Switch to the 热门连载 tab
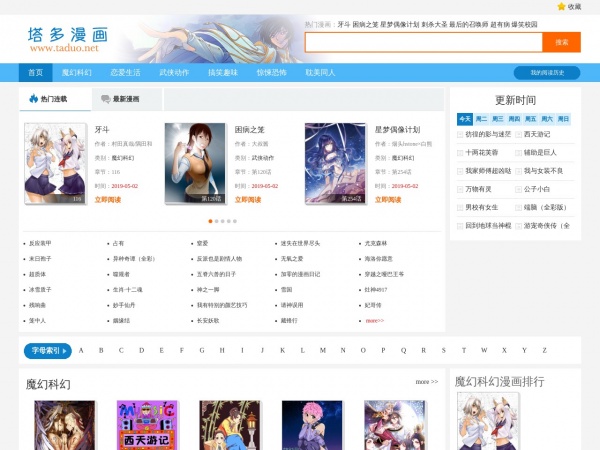The image size is (600, 450). click(x=55, y=99)
